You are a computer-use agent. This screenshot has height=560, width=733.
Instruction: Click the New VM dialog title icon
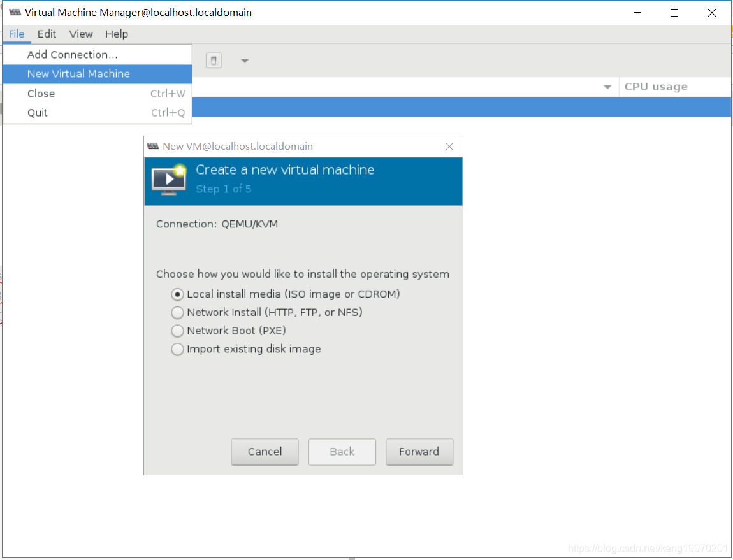[153, 147]
